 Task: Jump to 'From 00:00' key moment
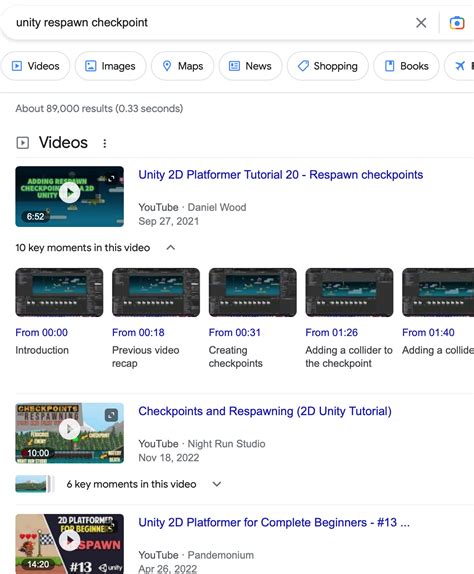point(41,332)
